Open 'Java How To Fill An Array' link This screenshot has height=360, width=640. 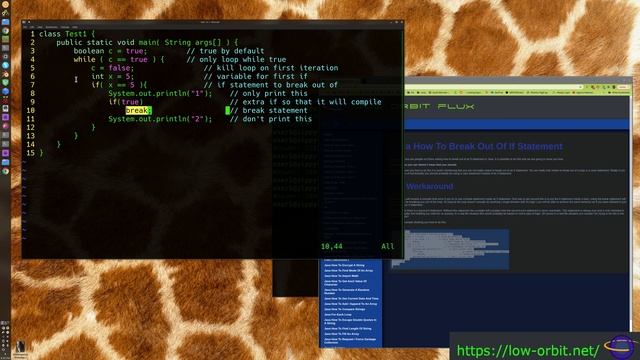point(342,334)
